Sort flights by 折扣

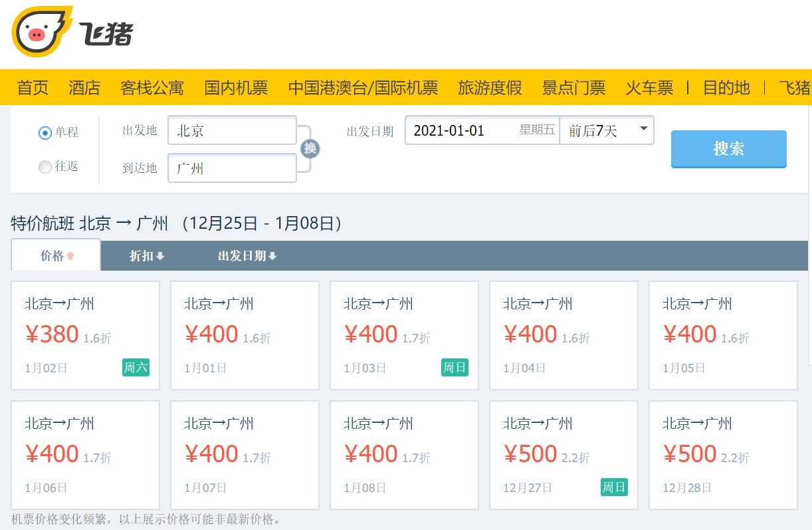point(146,256)
